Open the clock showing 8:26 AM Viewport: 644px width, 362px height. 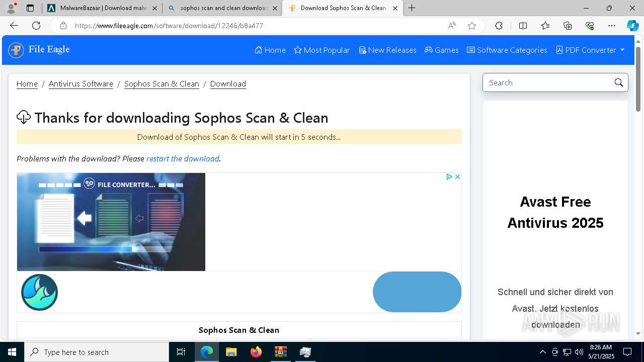[601, 352]
